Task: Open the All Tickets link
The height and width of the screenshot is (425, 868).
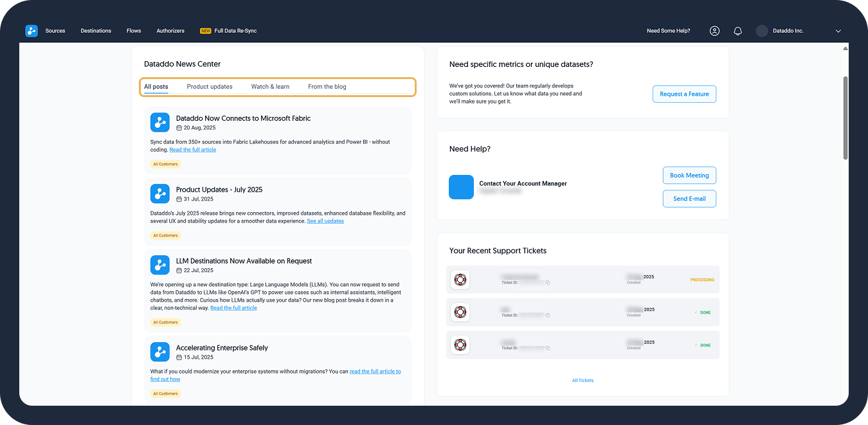Action: 583,381
